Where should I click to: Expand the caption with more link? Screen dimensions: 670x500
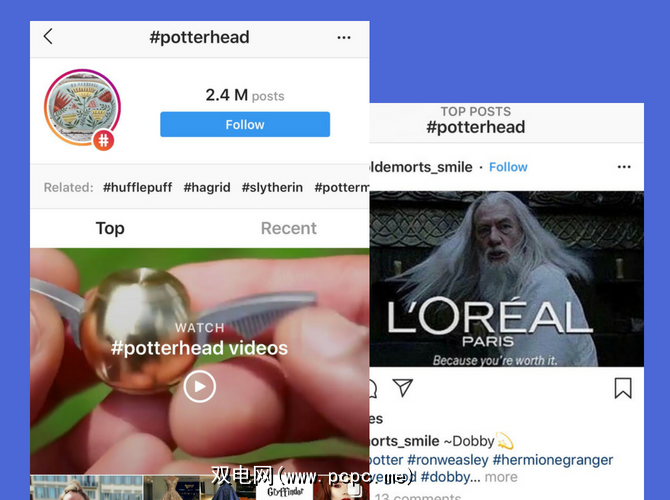coord(501,477)
